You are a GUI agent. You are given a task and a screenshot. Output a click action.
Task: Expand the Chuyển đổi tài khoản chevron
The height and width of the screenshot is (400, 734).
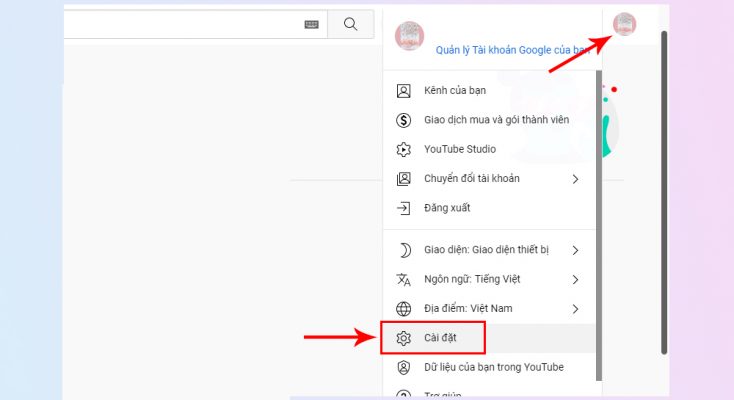pyautogui.click(x=575, y=179)
